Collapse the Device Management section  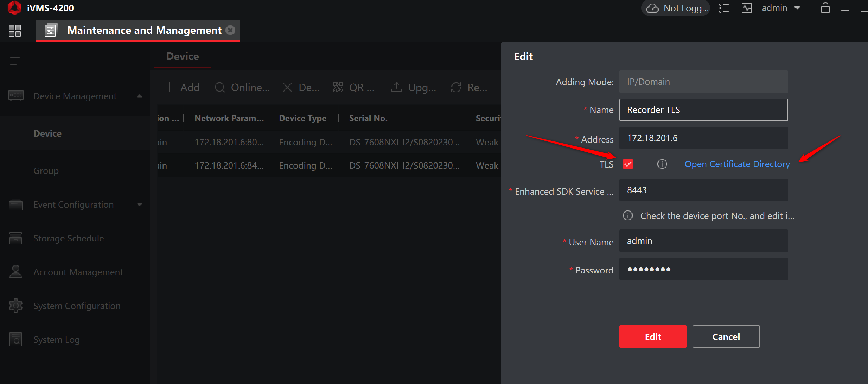click(x=140, y=96)
